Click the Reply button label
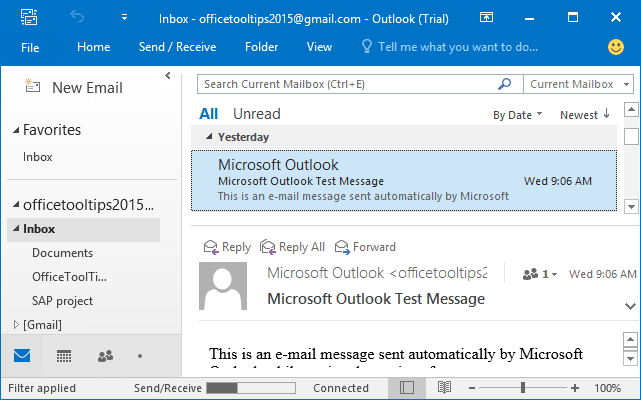This screenshot has height=400, width=641. click(x=236, y=247)
